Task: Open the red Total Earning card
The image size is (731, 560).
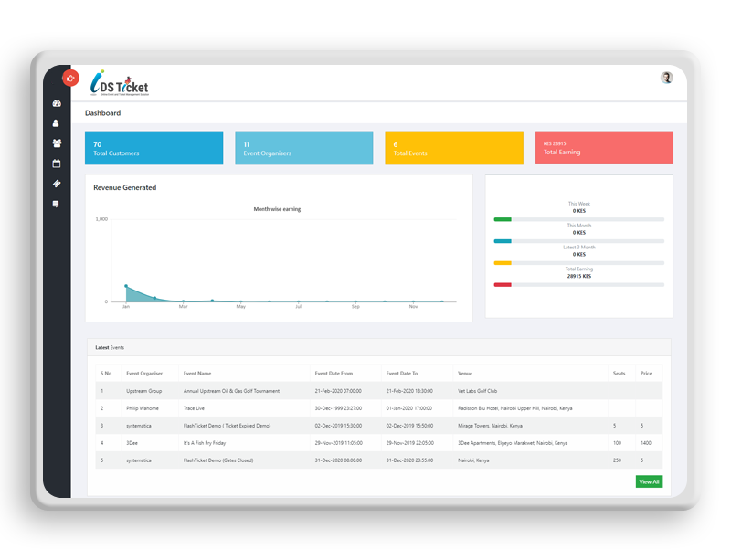Action: (603, 148)
